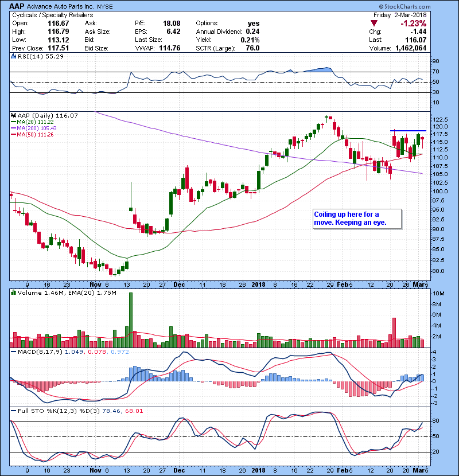Click the Chg value -1.44
Image resolution: width=459 pixels, height=476 pixels.
click(x=418, y=32)
